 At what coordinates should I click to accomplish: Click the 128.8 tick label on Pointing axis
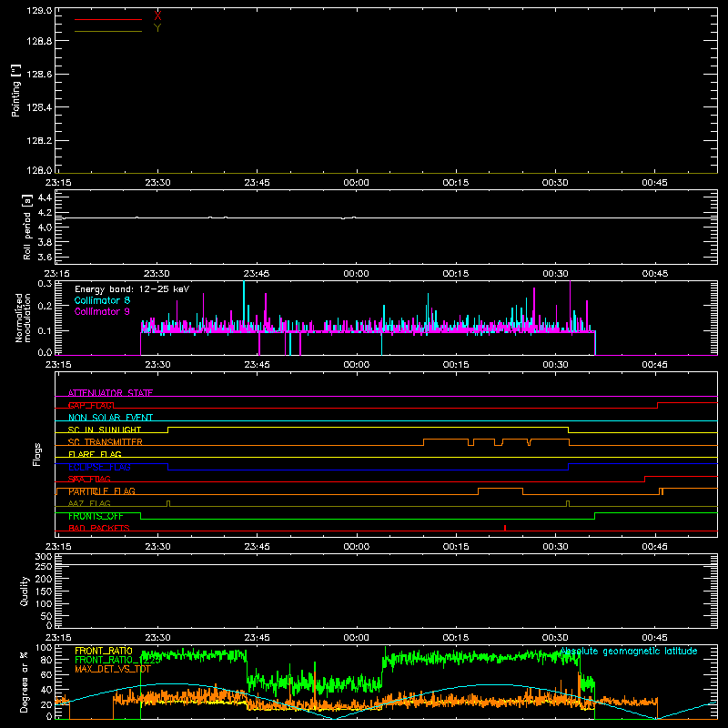tap(39, 41)
